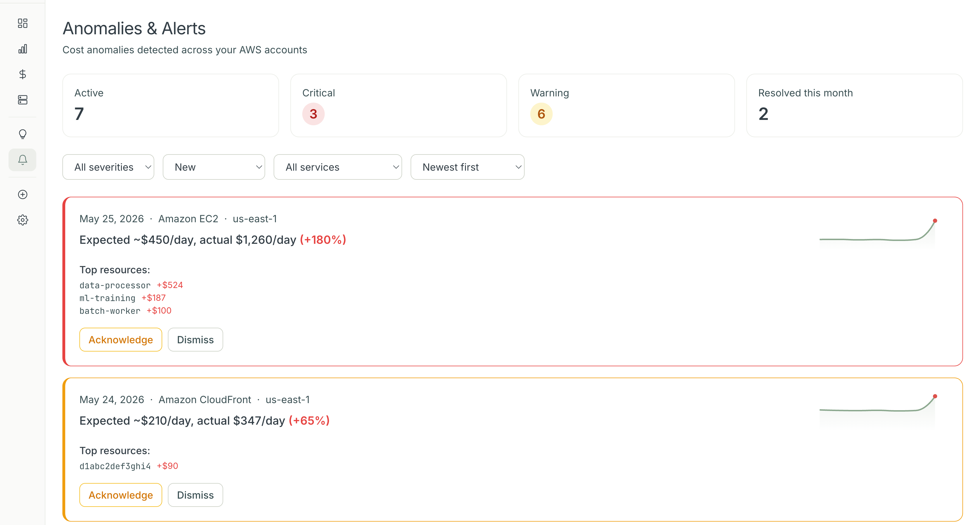This screenshot has width=980, height=525.
Task: Open the New status filter dropdown
Action: (214, 167)
